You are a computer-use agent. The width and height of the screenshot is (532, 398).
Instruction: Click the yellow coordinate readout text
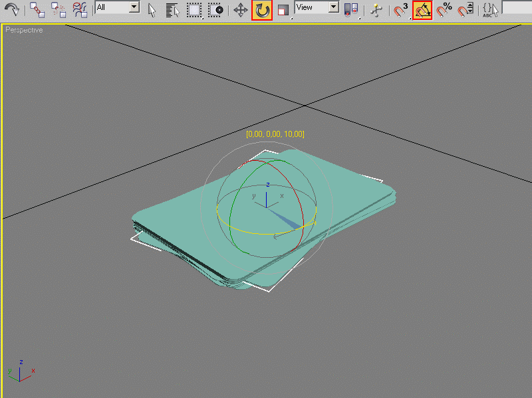275,134
